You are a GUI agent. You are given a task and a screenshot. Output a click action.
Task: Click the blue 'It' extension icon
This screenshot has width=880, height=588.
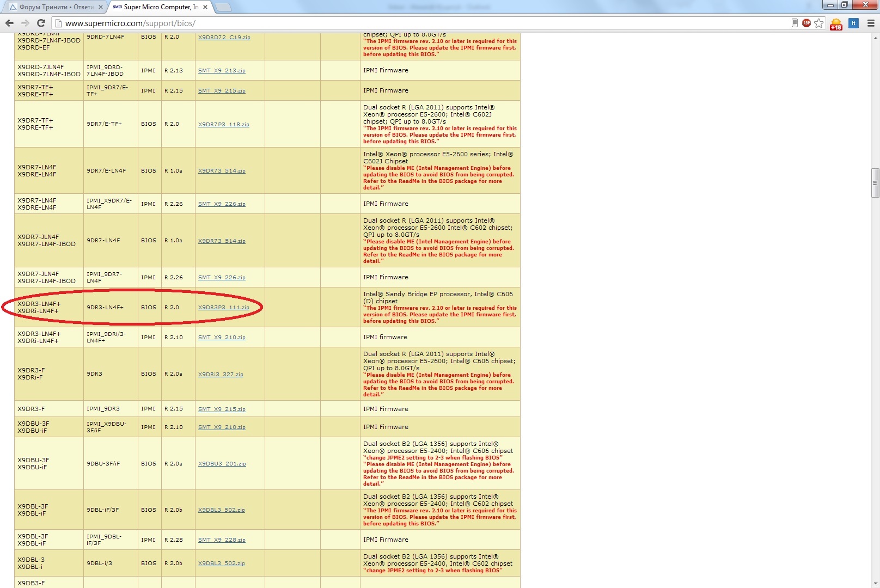click(x=853, y=23)
